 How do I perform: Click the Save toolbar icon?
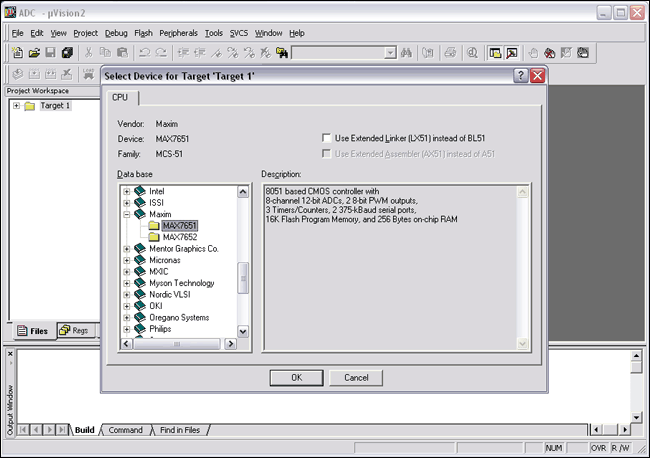[x=50, y=52]
